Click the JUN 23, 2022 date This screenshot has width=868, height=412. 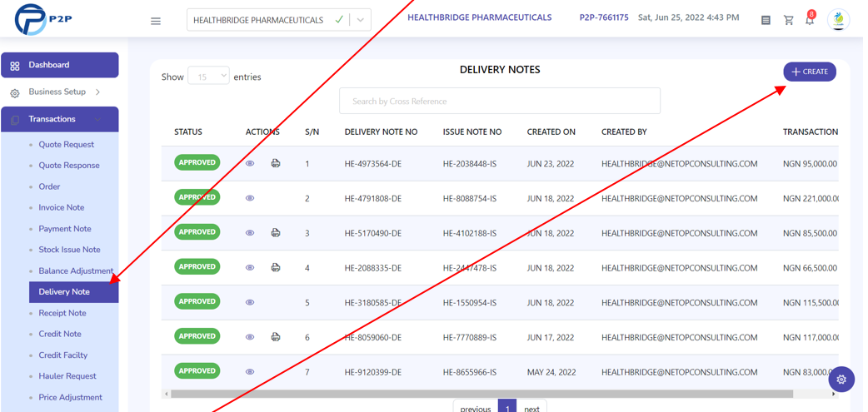(x=551, y=164)
